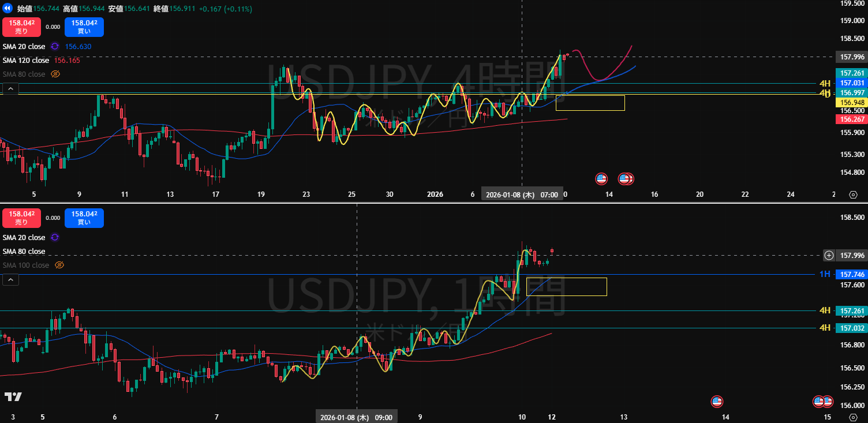868x423 pixels.
Task: Show the hidden SMA 80 indicator in the 4-hour chart
Action: click(x=55, y=74)
